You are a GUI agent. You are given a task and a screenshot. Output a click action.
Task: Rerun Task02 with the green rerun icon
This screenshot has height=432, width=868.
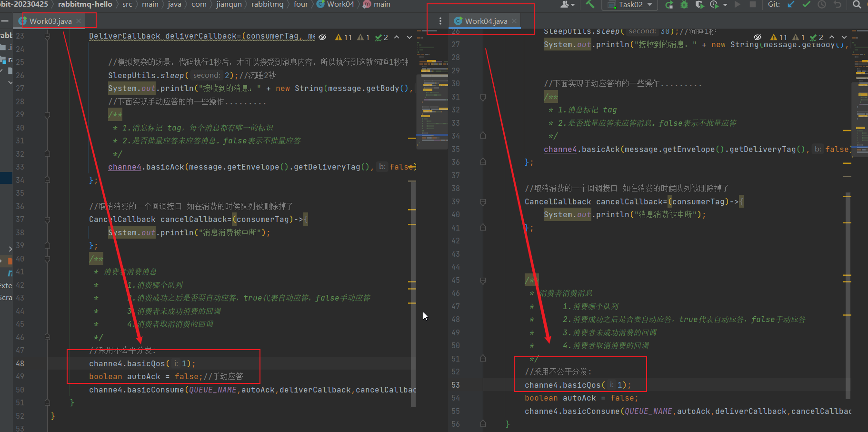(669, 4)
